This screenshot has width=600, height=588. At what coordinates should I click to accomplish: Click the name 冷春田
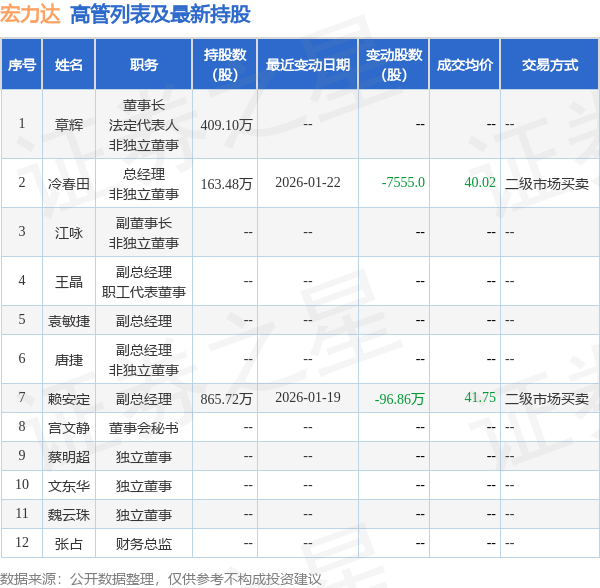point(68,184)
